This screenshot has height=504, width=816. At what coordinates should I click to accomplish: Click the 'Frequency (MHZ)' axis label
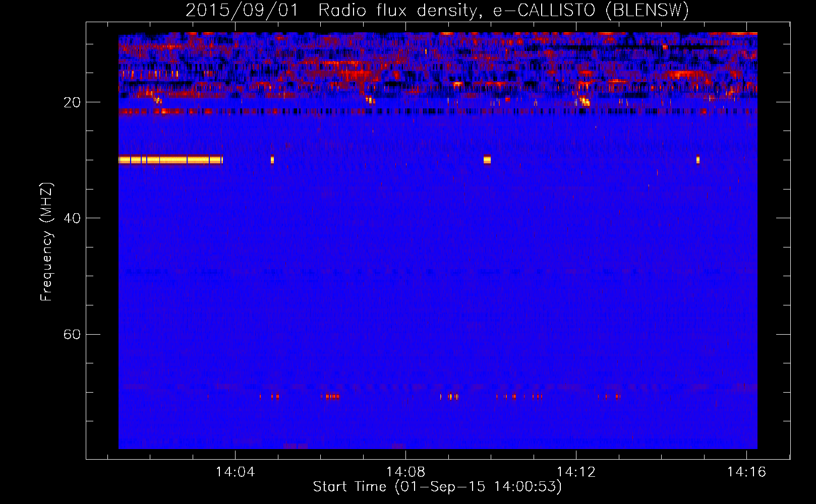click(46, 242)
